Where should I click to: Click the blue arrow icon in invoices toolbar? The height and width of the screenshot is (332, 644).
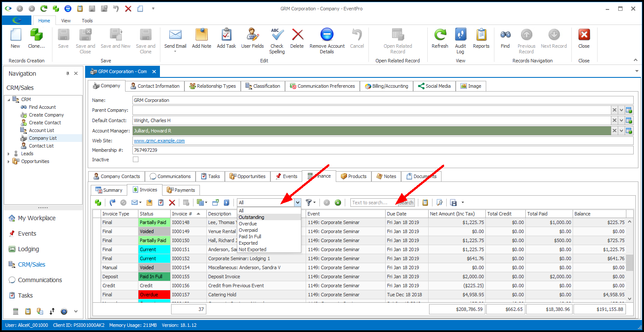click(x=113, y=203)
